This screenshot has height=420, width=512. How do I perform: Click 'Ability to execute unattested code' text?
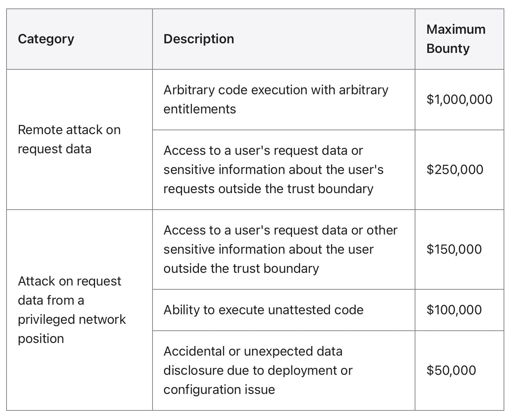(263, 310)
